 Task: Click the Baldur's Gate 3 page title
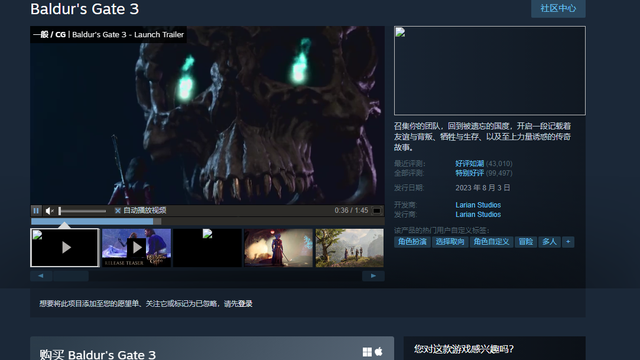[84, 9]
